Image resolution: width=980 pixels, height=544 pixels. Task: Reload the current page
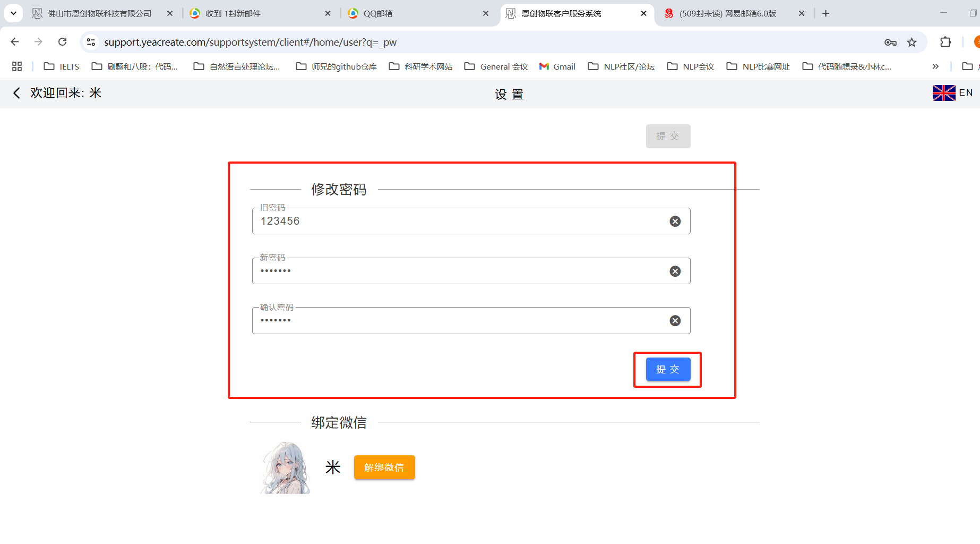coord(62,42)
